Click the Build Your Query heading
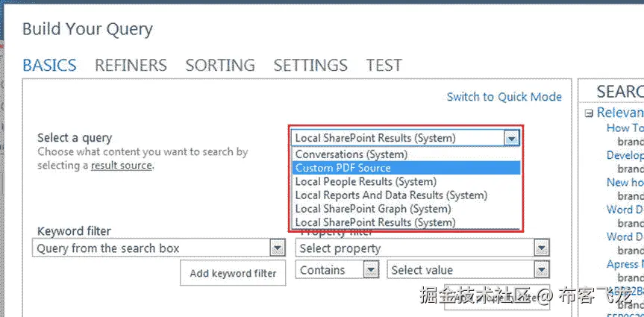 (87, 29)
